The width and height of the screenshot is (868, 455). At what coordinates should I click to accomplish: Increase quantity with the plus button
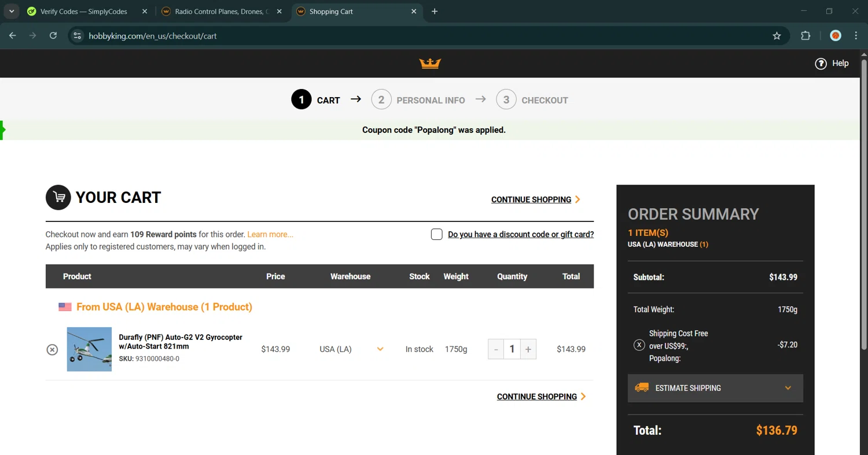point(528,349)
